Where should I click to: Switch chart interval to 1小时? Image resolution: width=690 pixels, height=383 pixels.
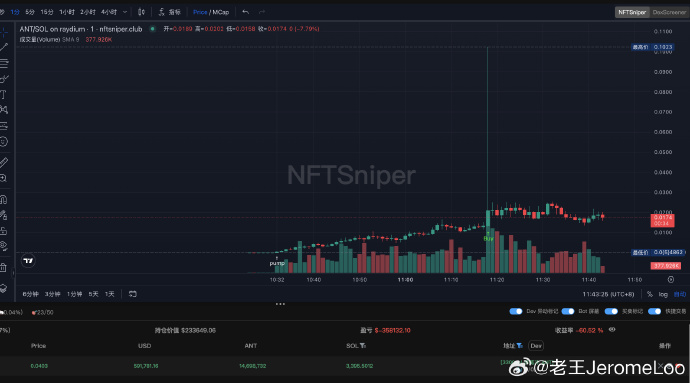point(66,12)
